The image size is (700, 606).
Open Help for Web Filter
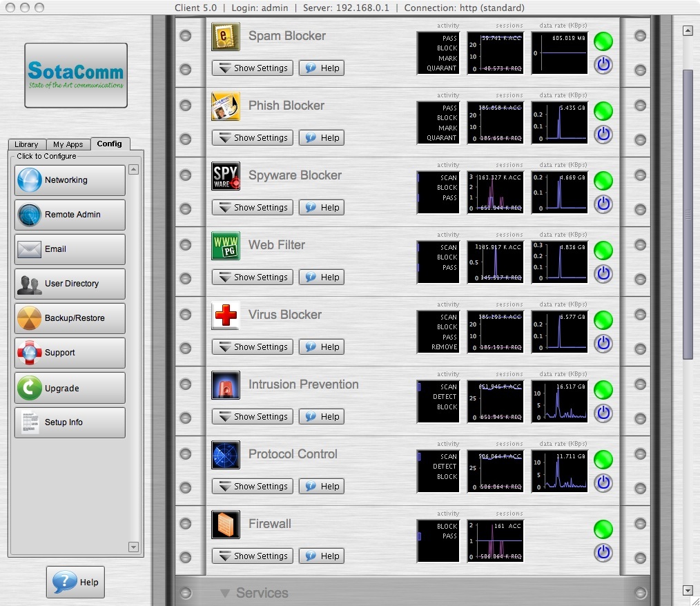pos(322,277)
